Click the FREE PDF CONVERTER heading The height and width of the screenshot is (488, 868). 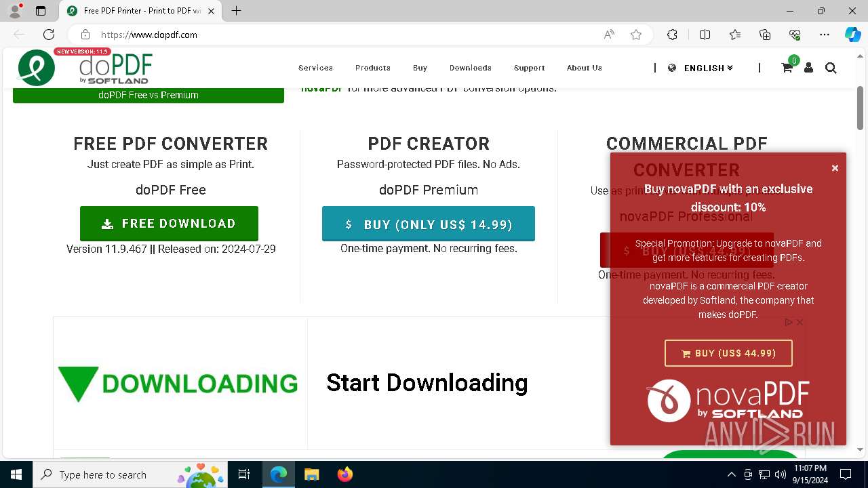[171, 144]
